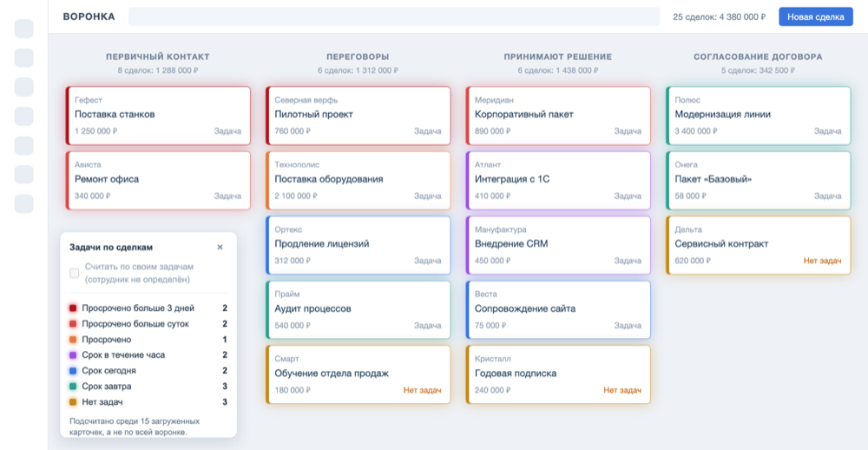The width and height of the screenshot is (868, 450).
Task: Open the «Обучение отдела продаж» deal card
Action: [x=358, y=374]
